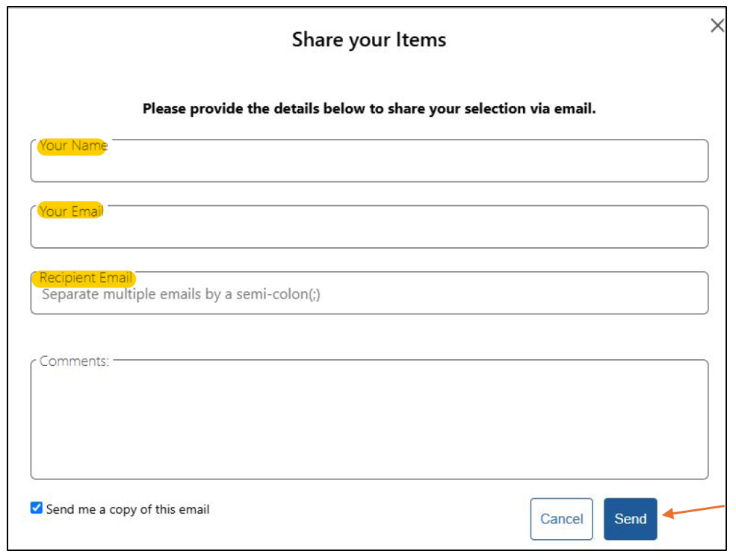Click the Send button
This screenshot has height=560, width=736.
point(630,518)
